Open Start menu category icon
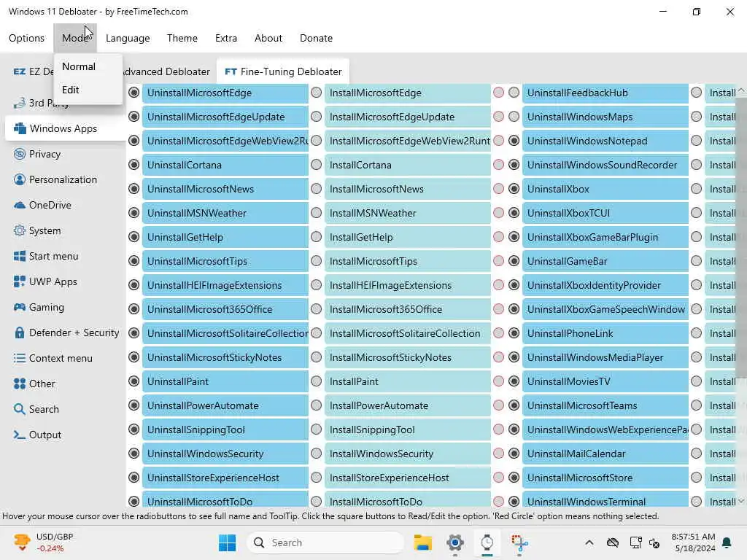 (x=19, y=256)
